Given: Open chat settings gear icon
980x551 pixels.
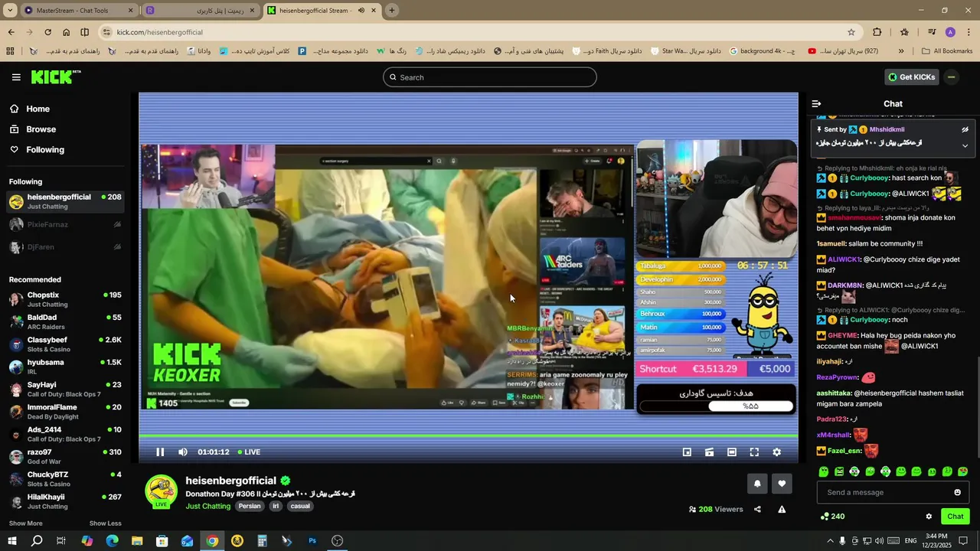Looking at the screenshot, I should [x=929, y=517].
